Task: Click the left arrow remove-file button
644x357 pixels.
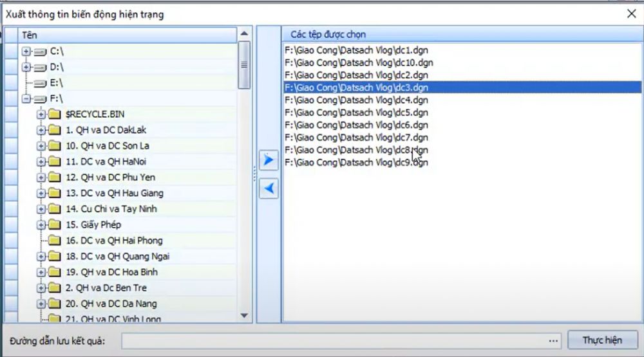Action: pyautogui.click(x=269, y=188)
